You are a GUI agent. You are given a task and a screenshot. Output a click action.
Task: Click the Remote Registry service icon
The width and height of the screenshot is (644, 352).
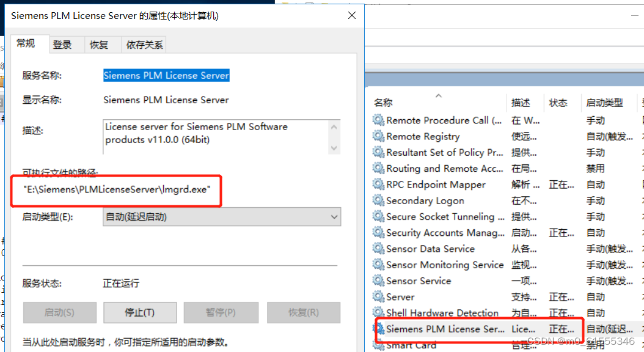pyautogui.click(x=378, y=136)
